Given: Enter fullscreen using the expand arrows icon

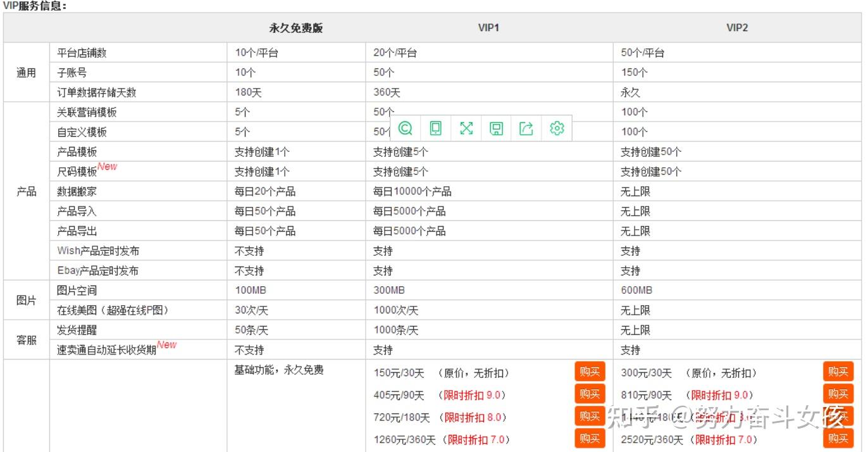Looking at the screenshot, I should [466, 128].
